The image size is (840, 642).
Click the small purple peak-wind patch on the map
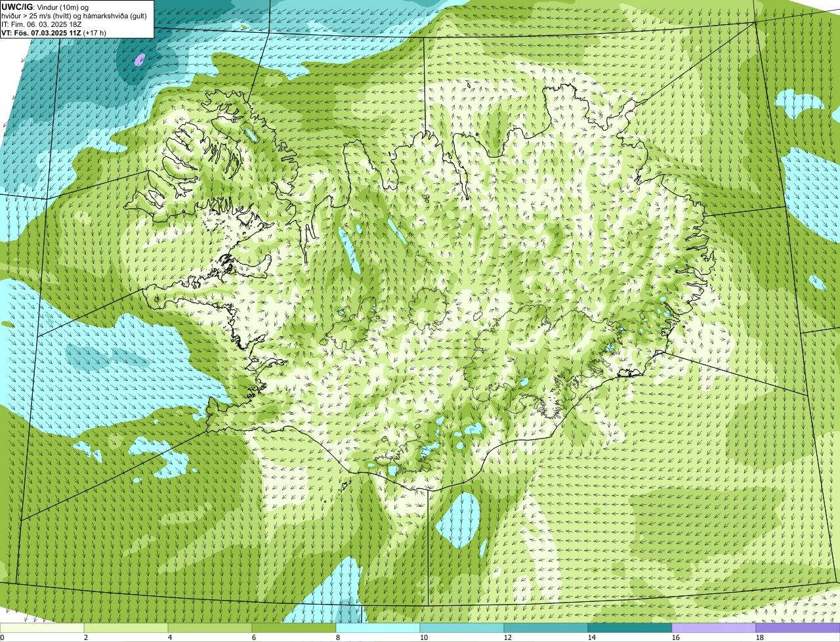139,60
